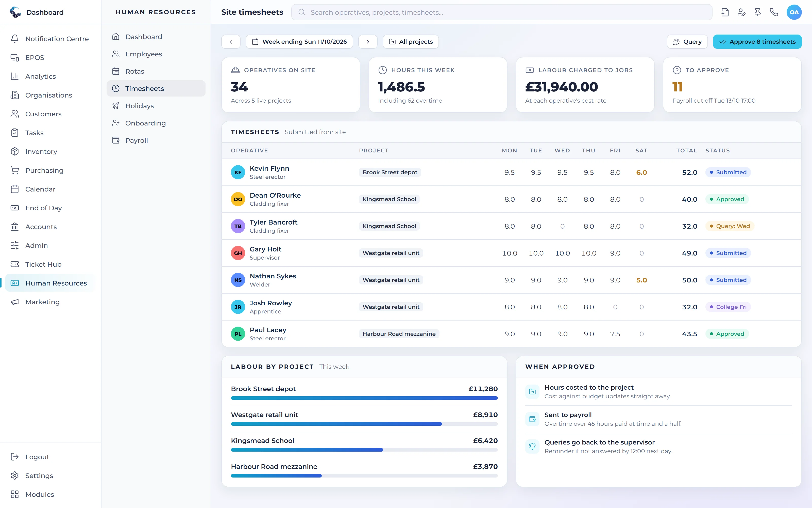Click Logout in the sidebar
Viewport: 812px width, 508px height.
tap(50, 457)
